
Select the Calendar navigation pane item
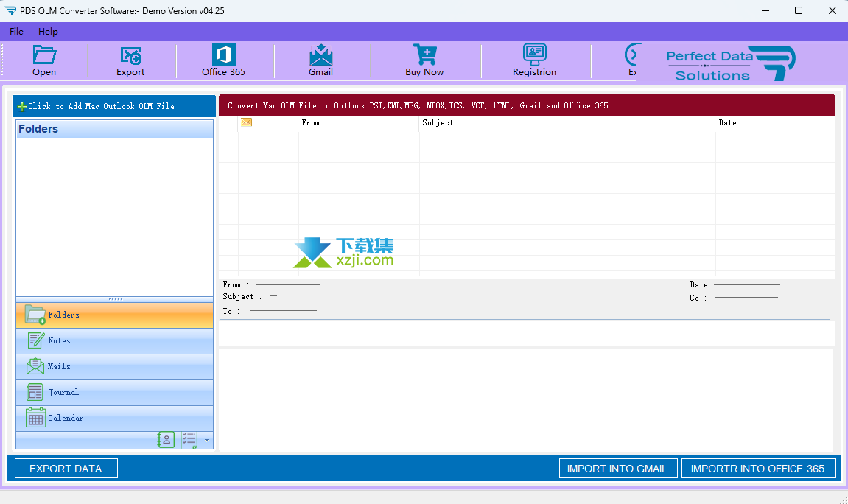(x=115, y=418)
